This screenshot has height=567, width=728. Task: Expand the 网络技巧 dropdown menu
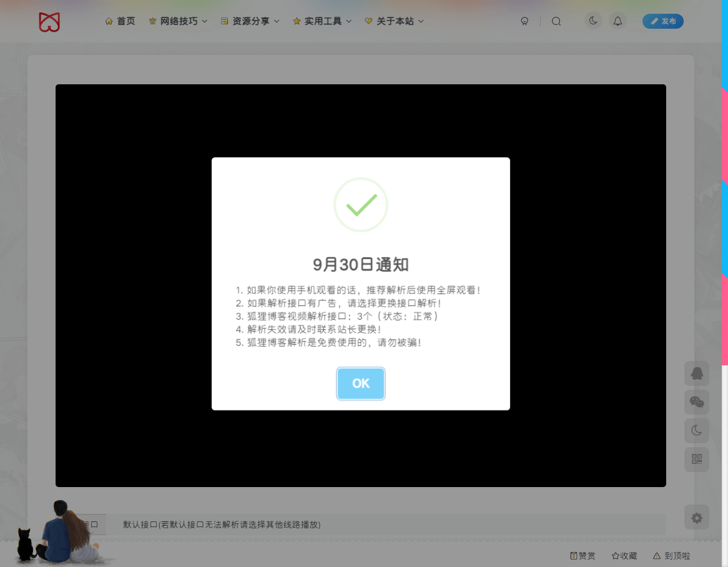tap(178, 21)
